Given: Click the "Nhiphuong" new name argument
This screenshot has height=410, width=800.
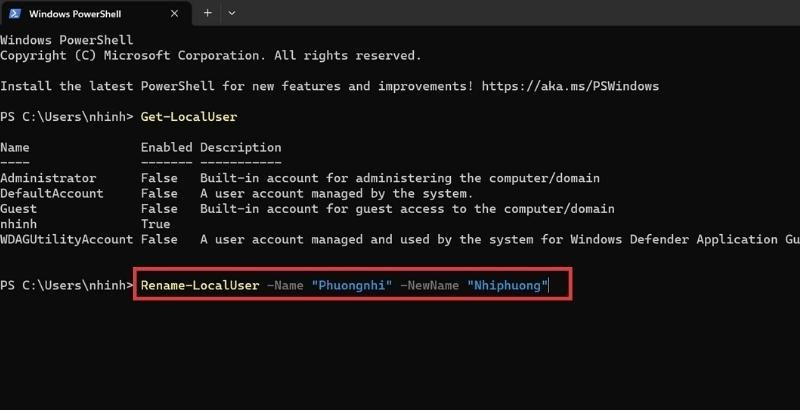Looking at the screenshot, I should click(507, 285).
